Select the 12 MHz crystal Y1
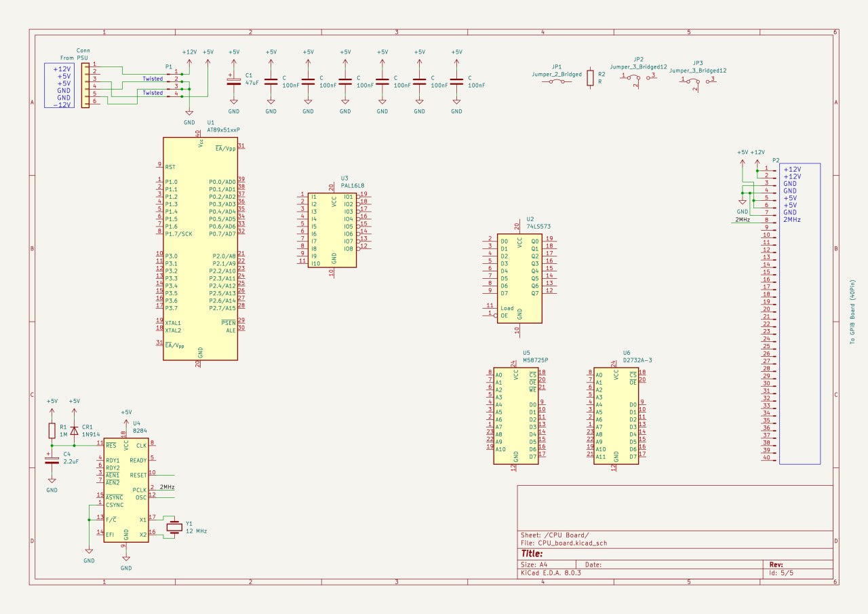 click(175, 527)
